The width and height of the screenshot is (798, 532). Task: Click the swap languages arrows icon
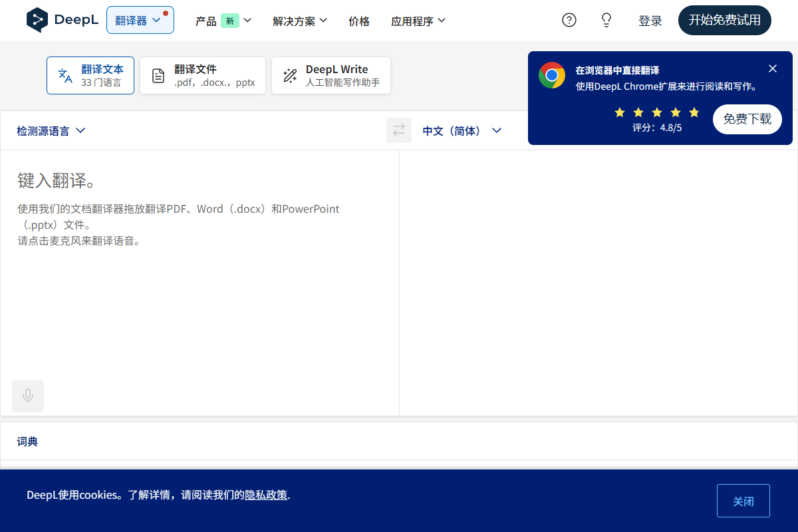click(x=398, y=130)
